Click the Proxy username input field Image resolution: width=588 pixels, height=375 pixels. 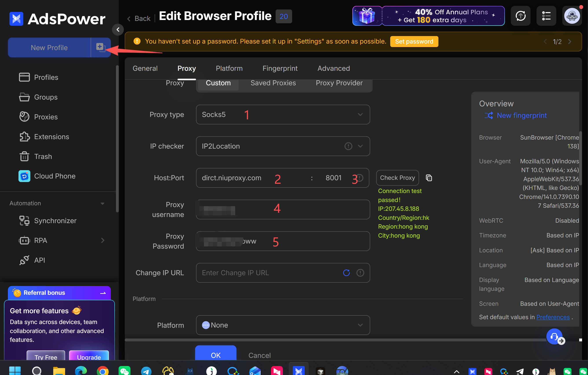(283, 209)
